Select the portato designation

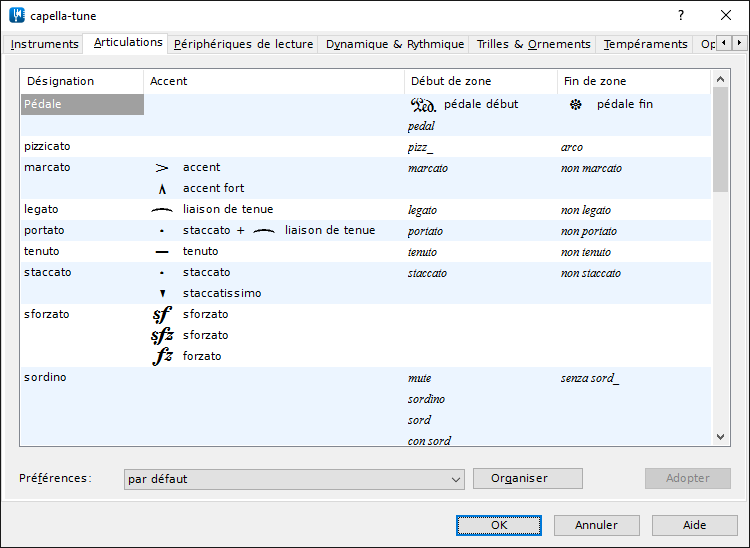pyautogui.click(x=44, y=230)
